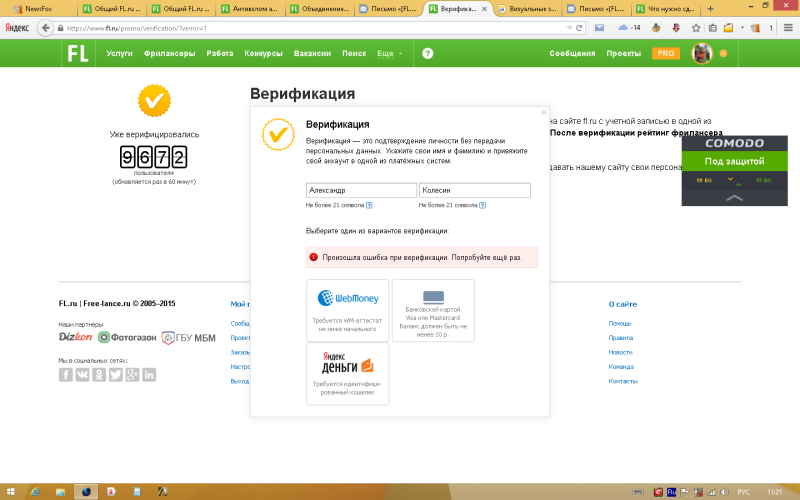
Task: Expand the "Еще" dropdown menu
Action: click(390, 53)
